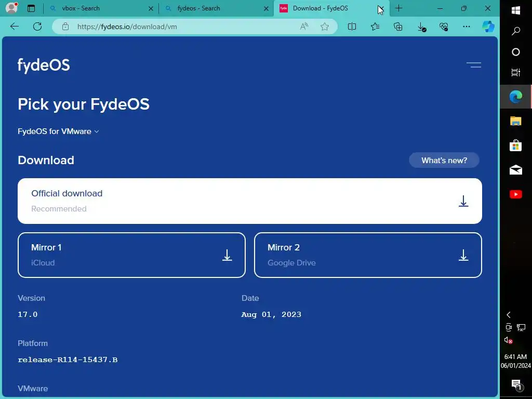The height and width of the screenshot is (399, 532).
Task: Open a new browser tab
Action: [x=399, y=8]
